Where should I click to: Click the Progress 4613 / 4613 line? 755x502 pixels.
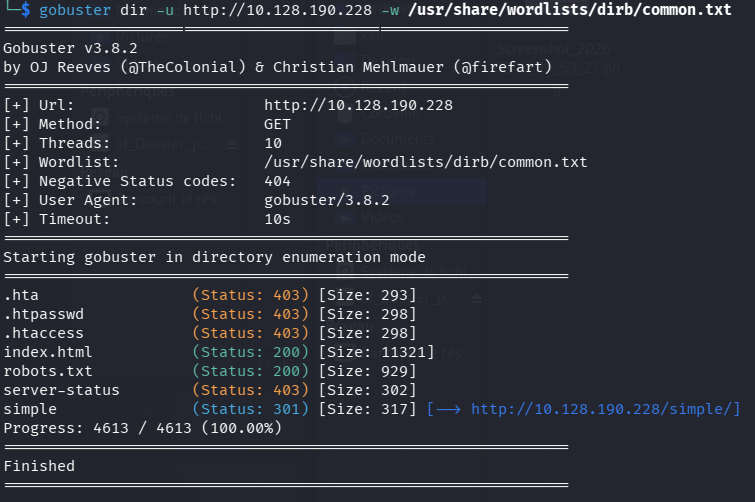[x=143, y=428]
